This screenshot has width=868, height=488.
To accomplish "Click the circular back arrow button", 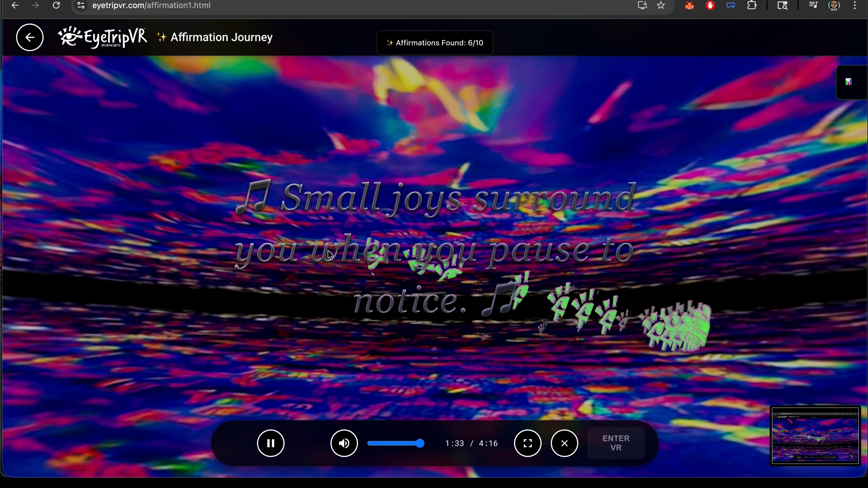I will [x=30, y=37].
